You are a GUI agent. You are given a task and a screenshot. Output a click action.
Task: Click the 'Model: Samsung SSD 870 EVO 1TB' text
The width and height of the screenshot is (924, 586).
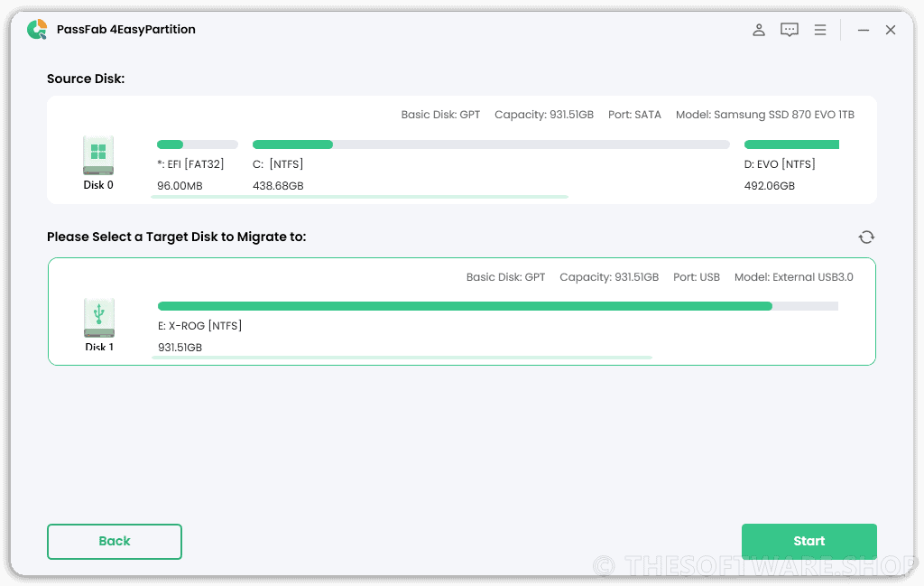click(765, 115)
